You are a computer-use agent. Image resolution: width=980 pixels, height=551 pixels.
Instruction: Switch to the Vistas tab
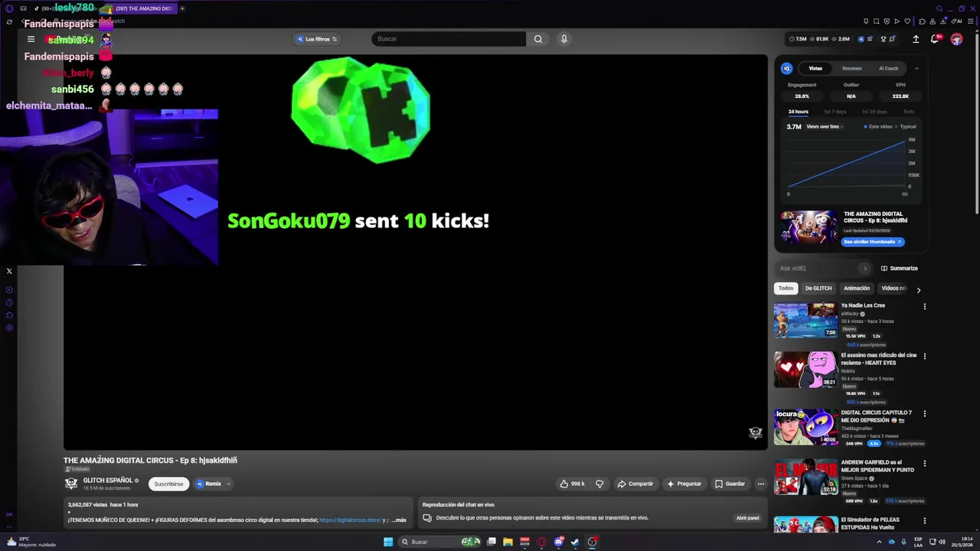point(815,68)
